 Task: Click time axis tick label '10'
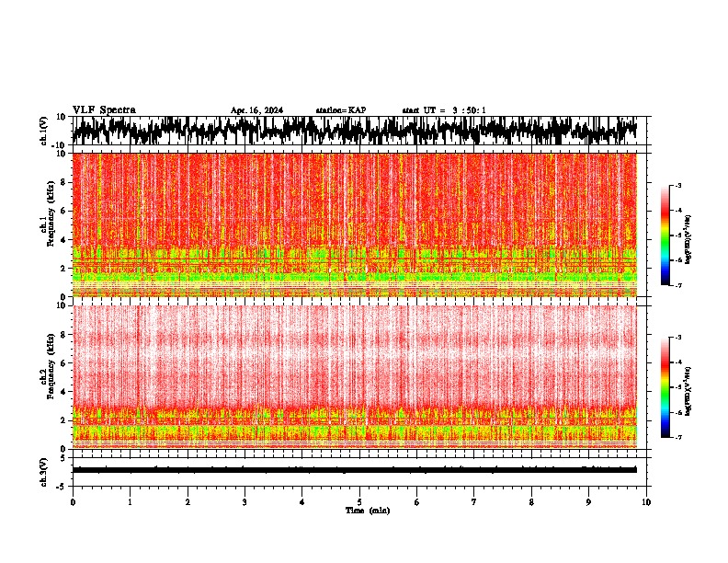tap(646, 502)
